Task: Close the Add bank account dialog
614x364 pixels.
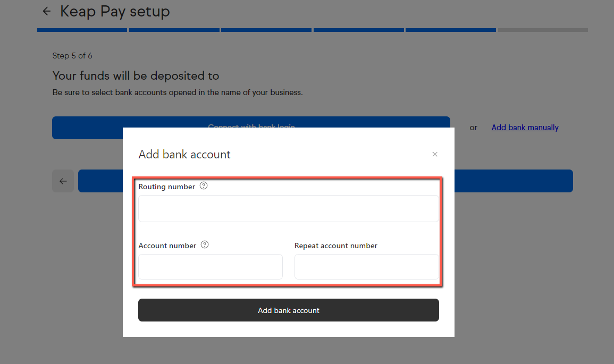Action: click(x=435, y=154)
